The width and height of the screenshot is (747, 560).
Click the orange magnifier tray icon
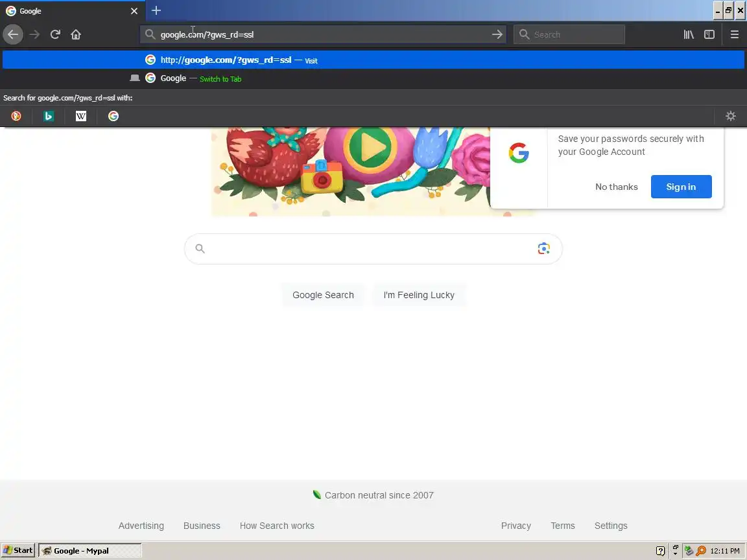click(x=701, y=551)
